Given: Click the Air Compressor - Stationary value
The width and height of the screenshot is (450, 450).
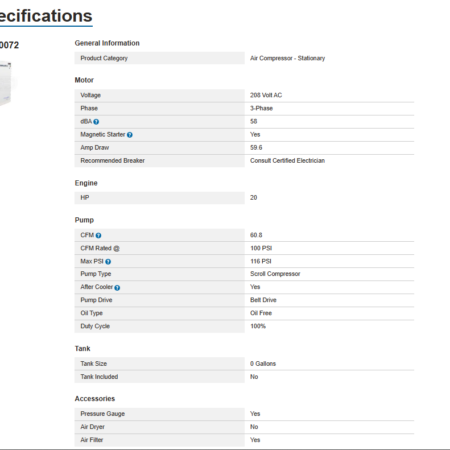Looking at the screenshot, I should tap(287, 58).
